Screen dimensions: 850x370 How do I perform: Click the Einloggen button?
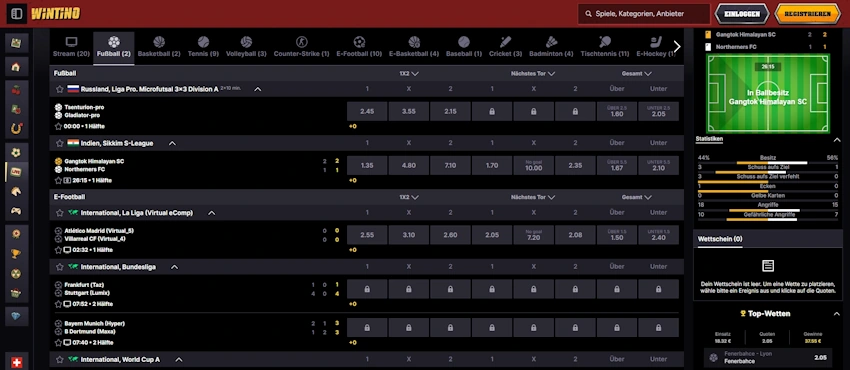click(742, 14)
